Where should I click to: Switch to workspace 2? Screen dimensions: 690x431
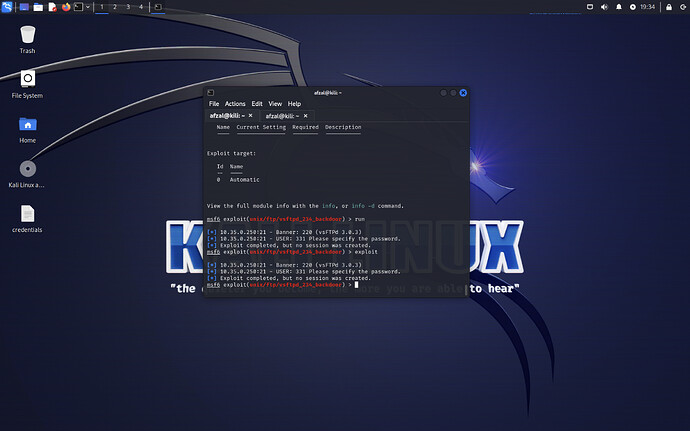[x=114, y=7]
